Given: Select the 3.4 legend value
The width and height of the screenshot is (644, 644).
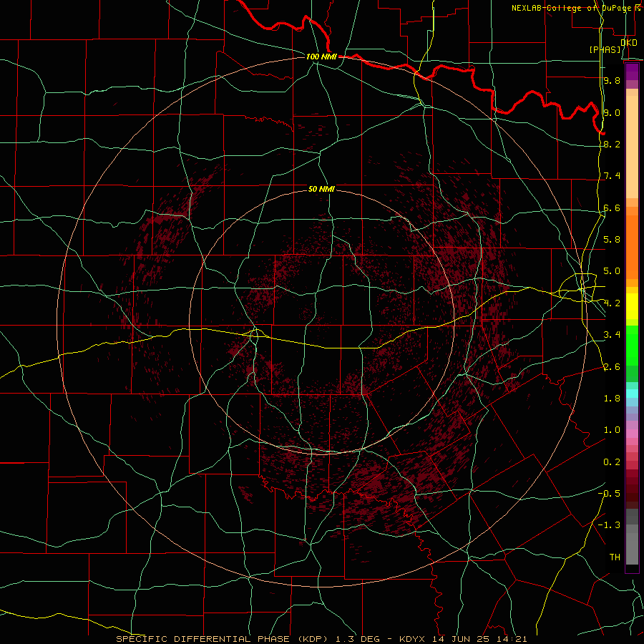Looking at the screenshot, I should pyautogui.click(x=612, y=335).
